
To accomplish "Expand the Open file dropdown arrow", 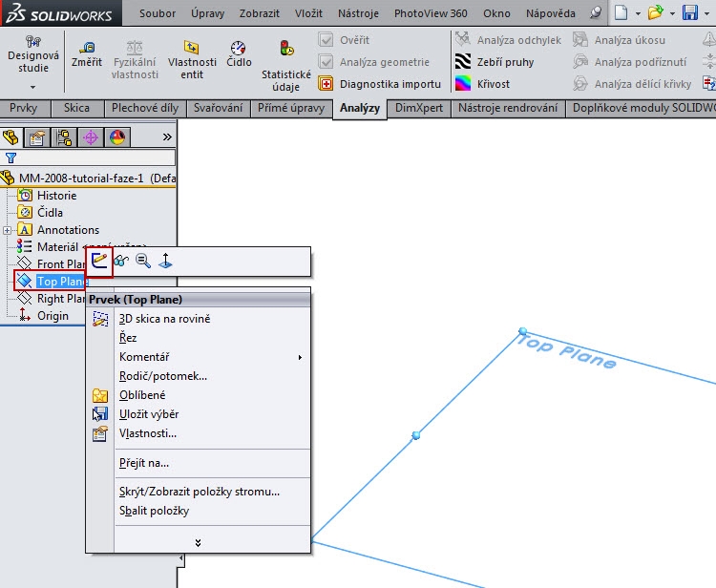I will (672, 13).
